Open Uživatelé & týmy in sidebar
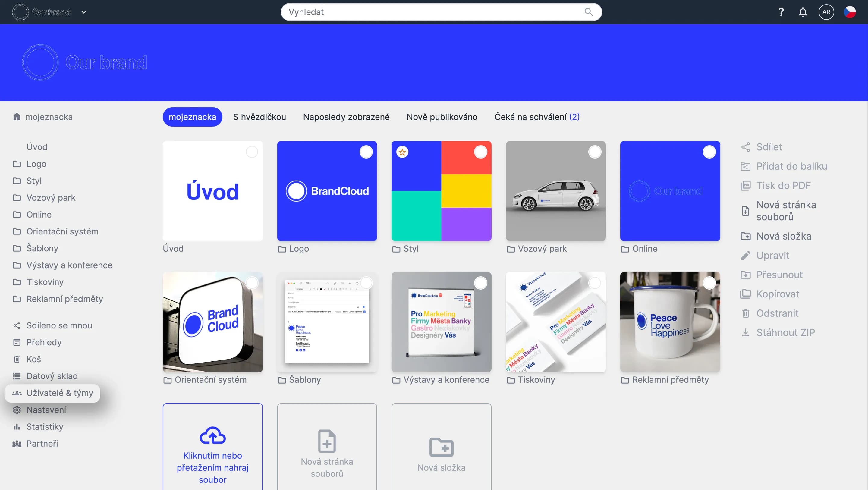The width and height of the screenshot is (868, 490). pyautogui.click(x=59, y=393)
